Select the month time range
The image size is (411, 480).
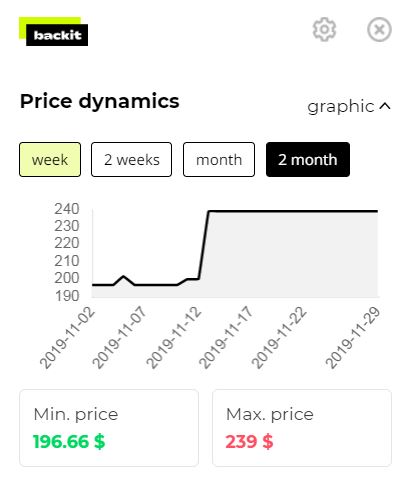click(219, 160)
